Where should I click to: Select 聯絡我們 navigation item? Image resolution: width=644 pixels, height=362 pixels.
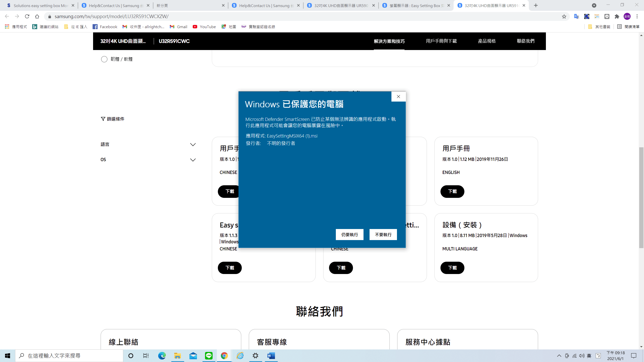[526, 41]
